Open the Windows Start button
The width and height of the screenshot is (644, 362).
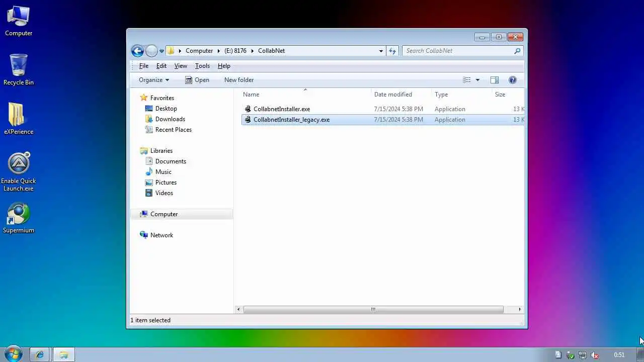pos(13,354)
